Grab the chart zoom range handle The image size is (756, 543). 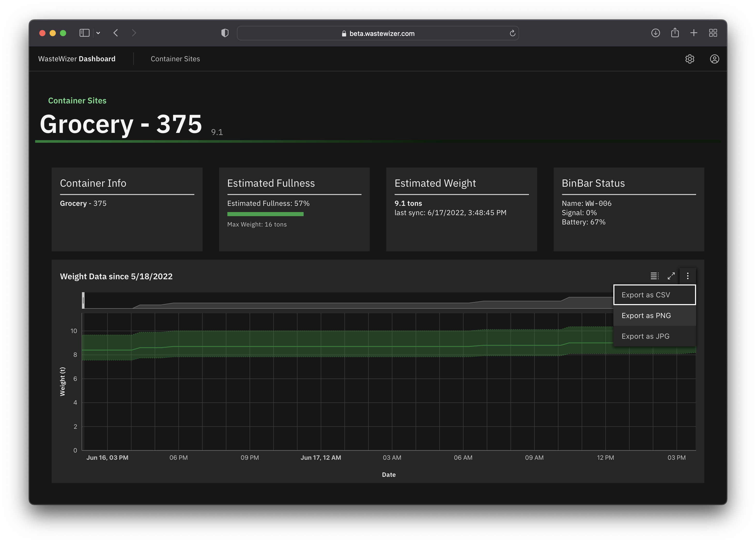click(83, 300)
